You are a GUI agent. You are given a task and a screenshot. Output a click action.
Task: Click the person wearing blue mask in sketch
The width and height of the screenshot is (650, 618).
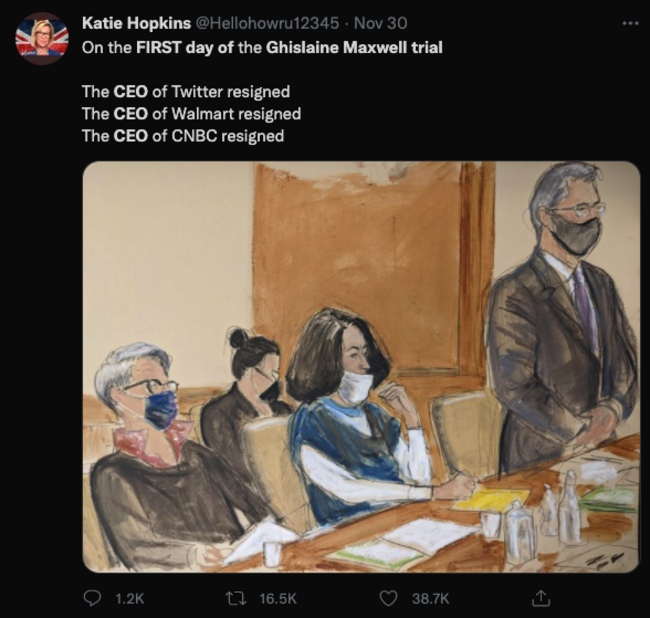(x=166, y=452)
